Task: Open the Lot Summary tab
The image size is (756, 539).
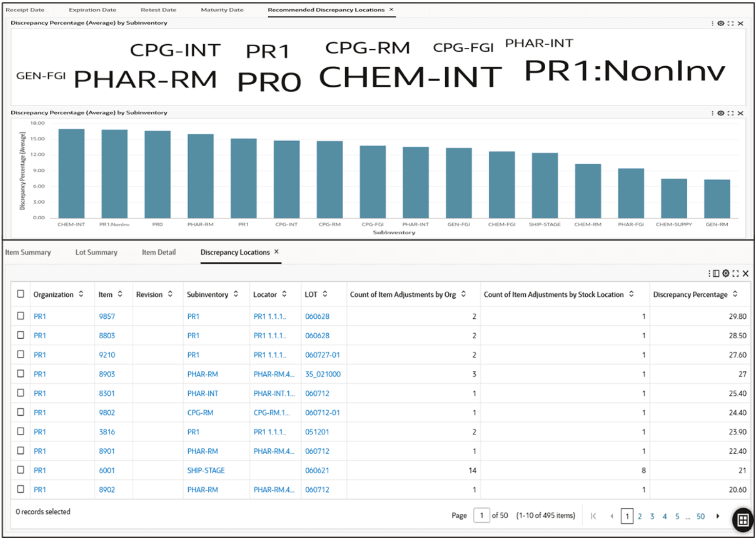Action: (96, 253)
